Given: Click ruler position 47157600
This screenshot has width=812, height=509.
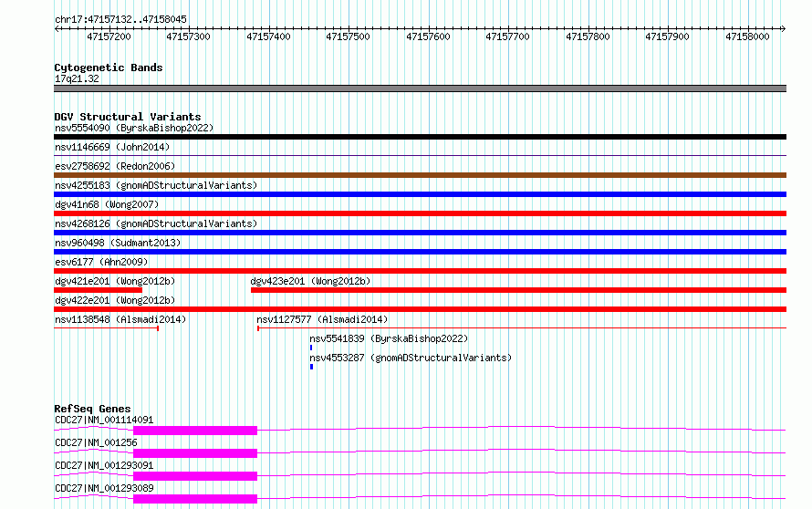Looking at the screenshot, I should [x=428, y=36].
